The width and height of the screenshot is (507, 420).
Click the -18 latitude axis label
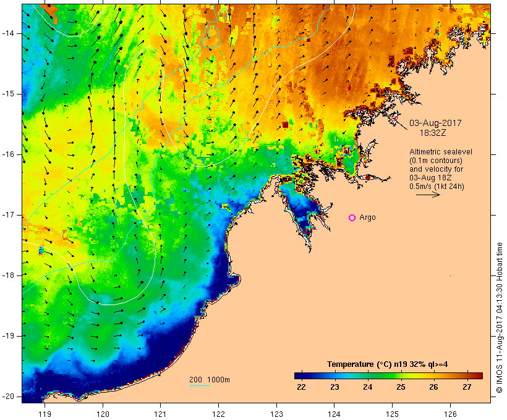[7, 275]
